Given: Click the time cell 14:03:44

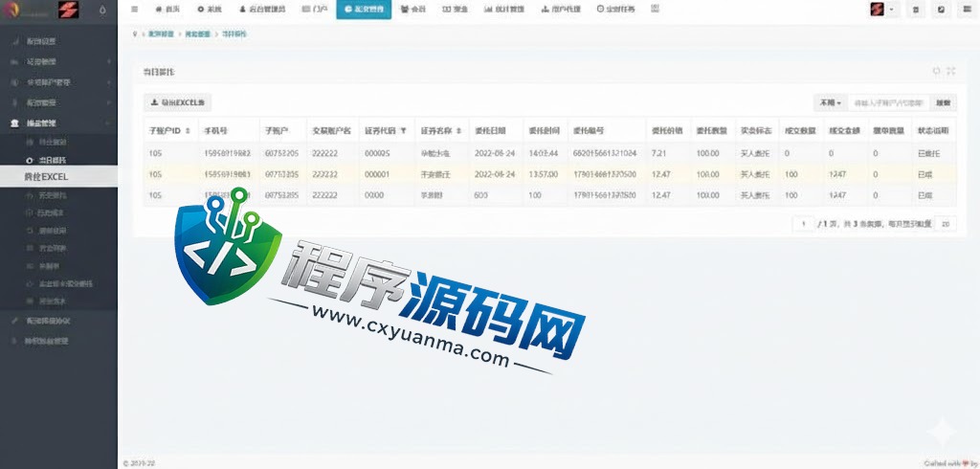Looking at the screenshot, I should pos(544,153).
